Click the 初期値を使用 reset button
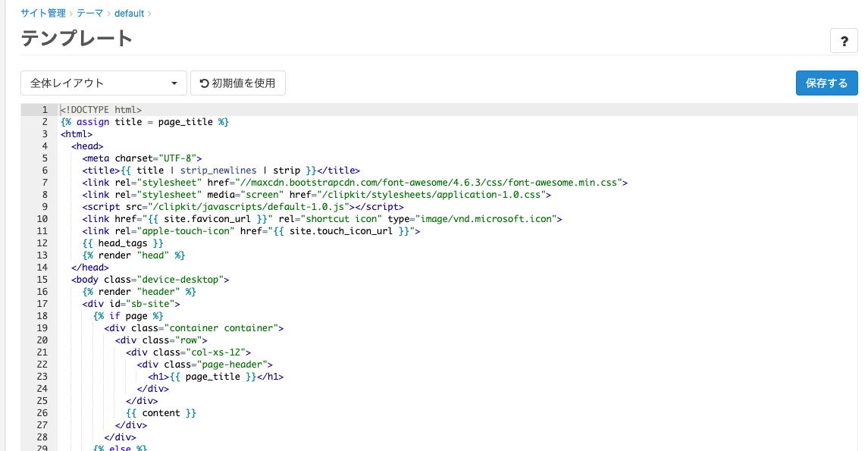 pyautogui.click(x=237, y=83)
